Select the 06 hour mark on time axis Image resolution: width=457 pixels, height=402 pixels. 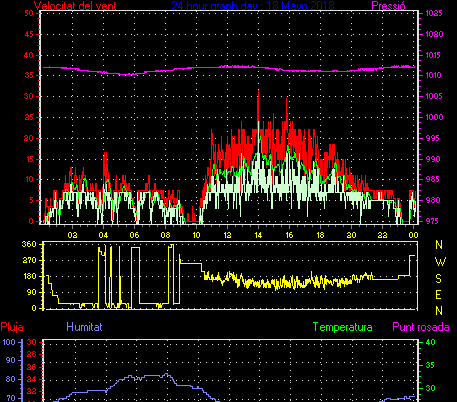click(134, 235)
